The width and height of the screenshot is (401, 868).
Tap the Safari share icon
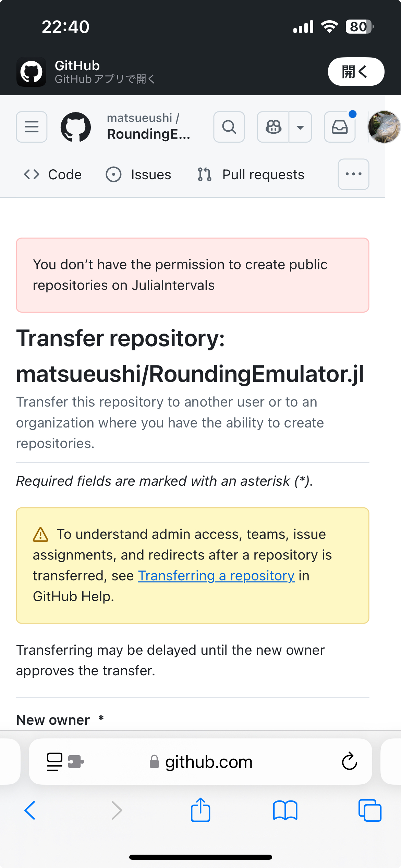[200, 810]
